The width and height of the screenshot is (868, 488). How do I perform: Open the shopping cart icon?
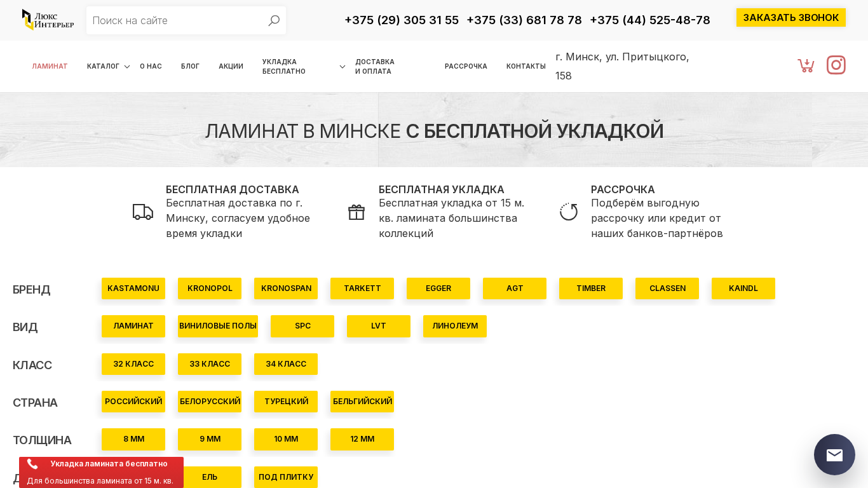(806, 65)
